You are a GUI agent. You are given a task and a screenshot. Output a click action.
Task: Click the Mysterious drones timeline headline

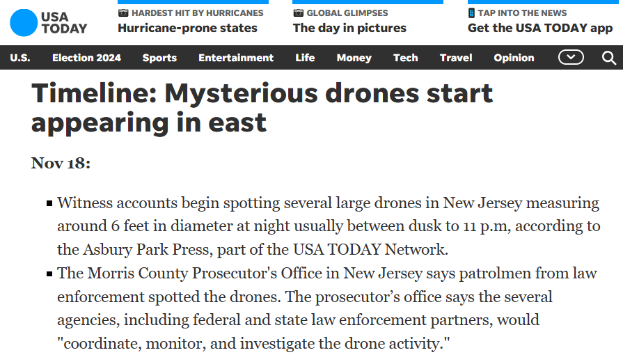click(262, 108)
